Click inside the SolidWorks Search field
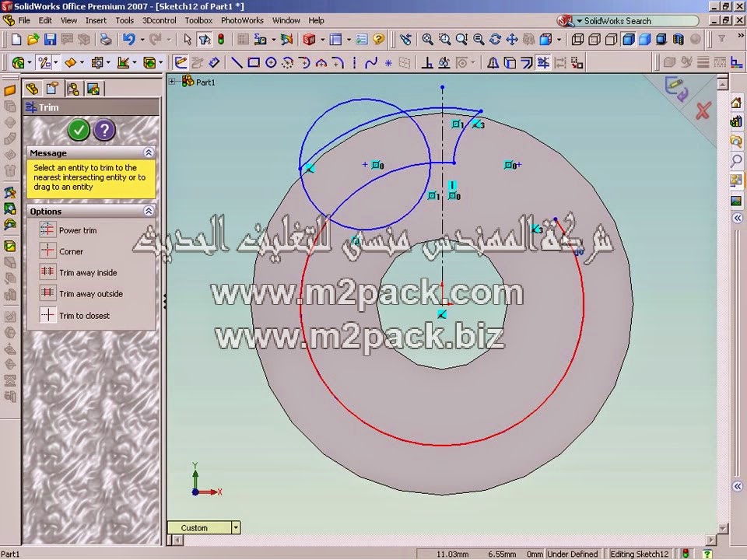This screenshot has height=560, width=747. (638, 21)
